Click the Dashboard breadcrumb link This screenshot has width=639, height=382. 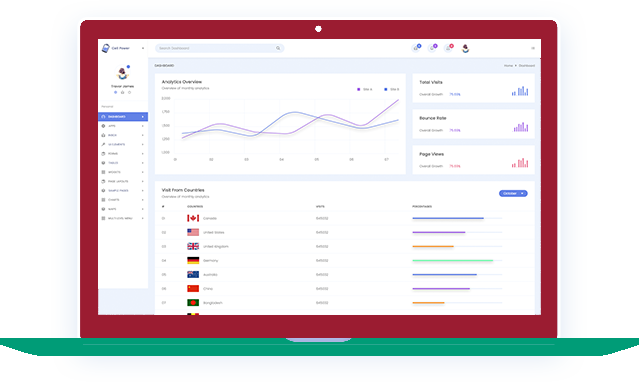[x=527, y=66]
